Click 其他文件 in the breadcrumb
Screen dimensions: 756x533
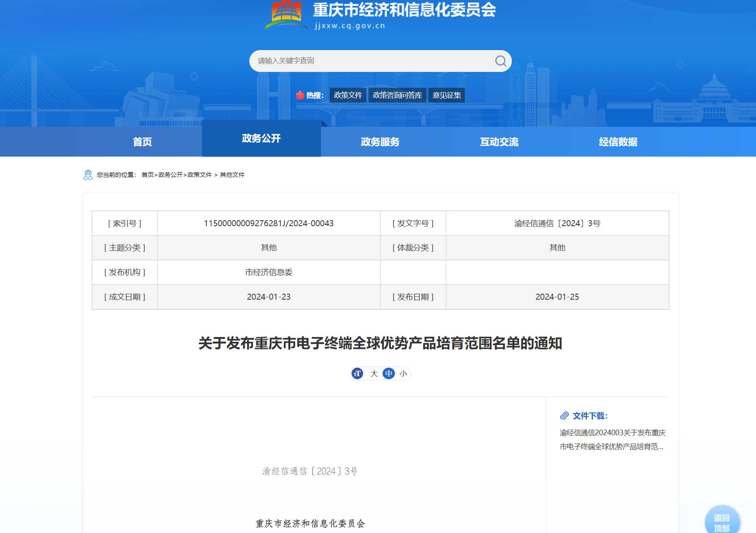[x=232, y=175]
